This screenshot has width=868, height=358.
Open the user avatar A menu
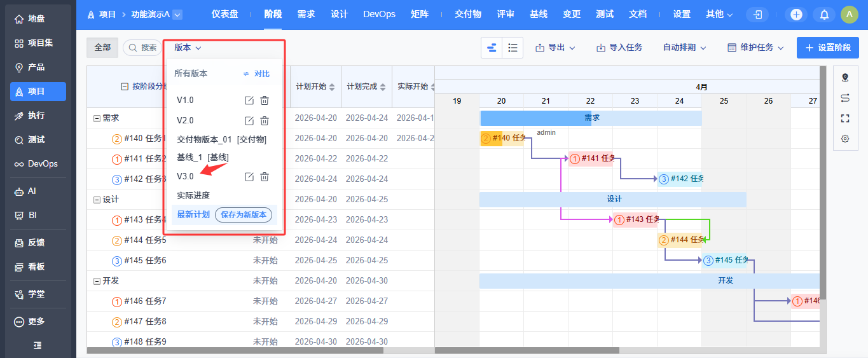(850, 15)
